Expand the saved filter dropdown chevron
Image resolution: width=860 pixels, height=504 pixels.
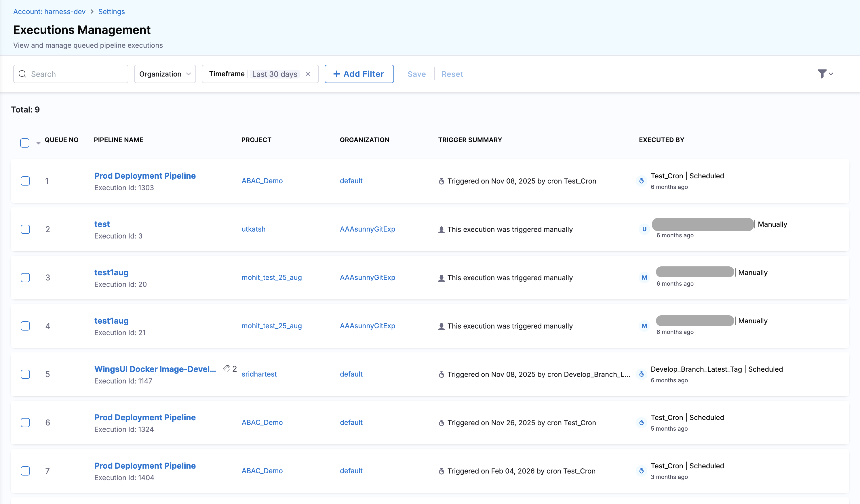tap(831, 74)
